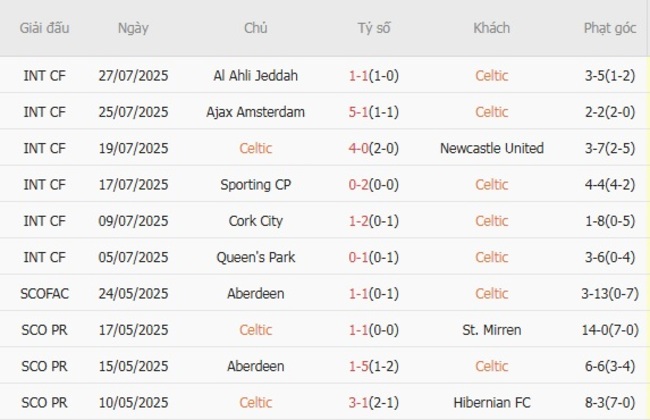650x420 pixels.
Task: Click the Queen's Park team name
Action: pyautogui.click(x=256, y=257)
